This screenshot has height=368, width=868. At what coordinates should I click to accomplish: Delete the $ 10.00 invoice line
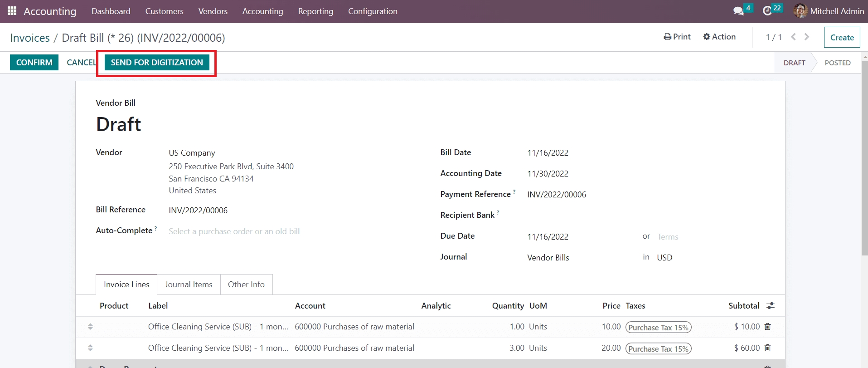tap(767, 327)
